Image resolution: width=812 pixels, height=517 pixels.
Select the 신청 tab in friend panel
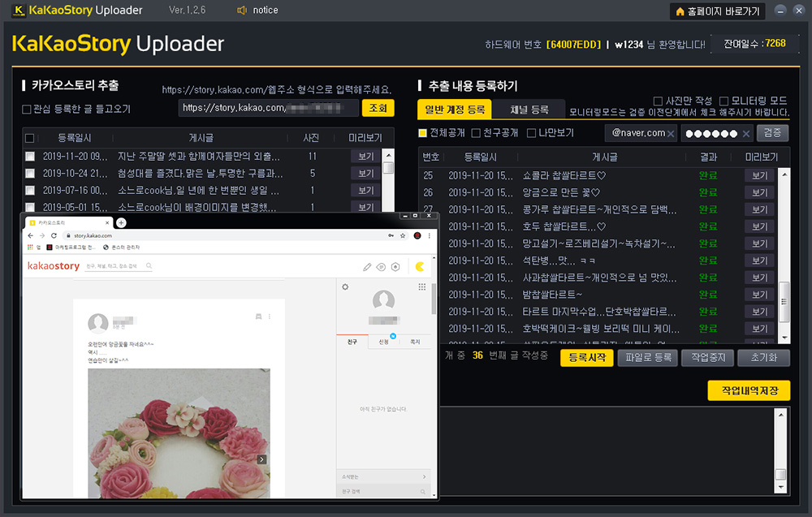point(383,342)
